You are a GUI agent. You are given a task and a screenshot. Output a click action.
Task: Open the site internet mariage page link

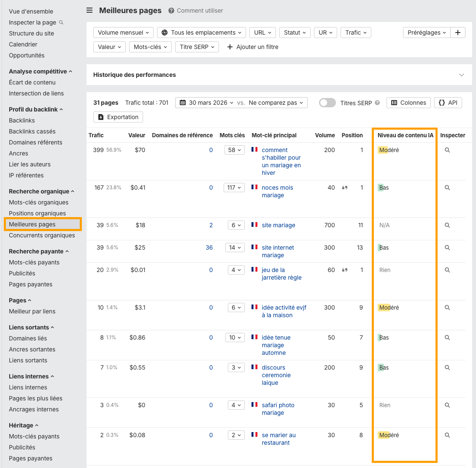(x=278, y=251)
